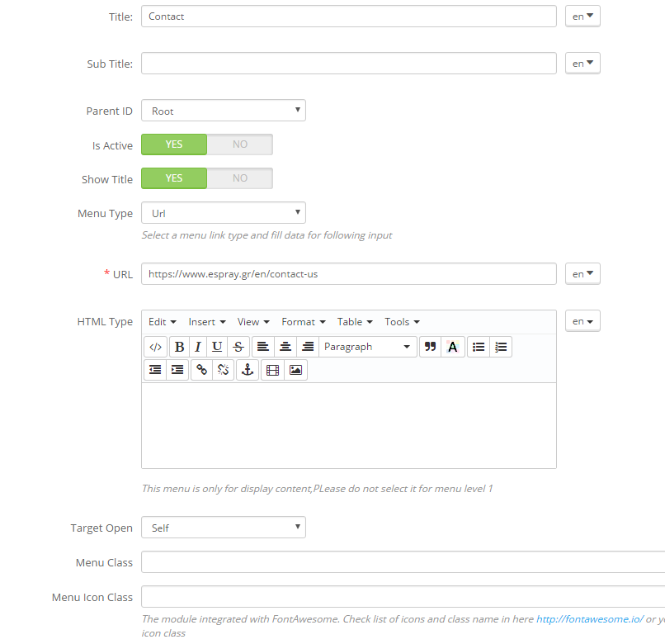Open the source code view icon

coord(156,347)
